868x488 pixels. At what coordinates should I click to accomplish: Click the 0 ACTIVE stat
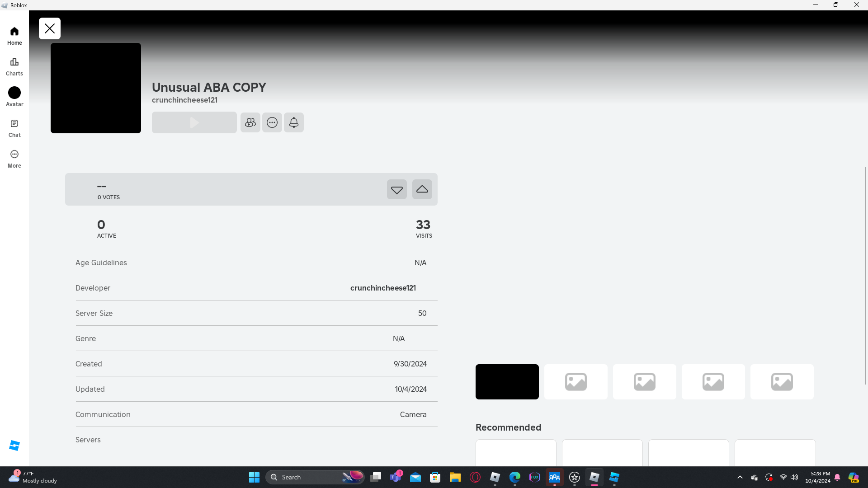(107, 229)
